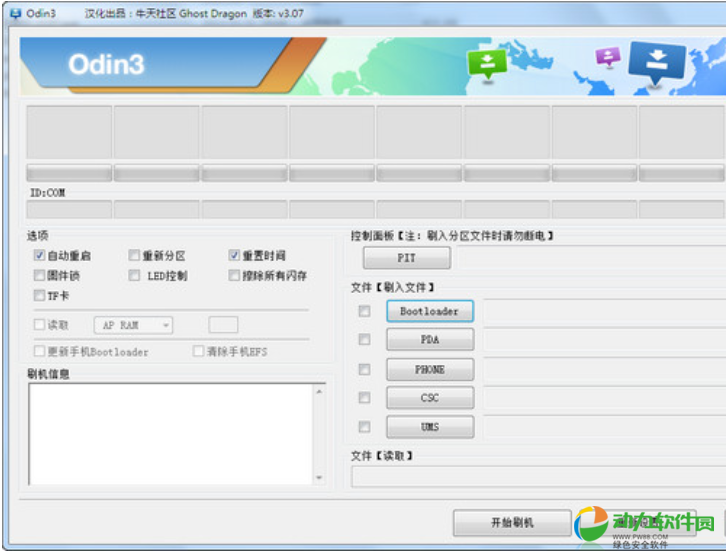Click the CSC file path field
The height and width of the screenshot is (551, 726).
pos(605,400)
